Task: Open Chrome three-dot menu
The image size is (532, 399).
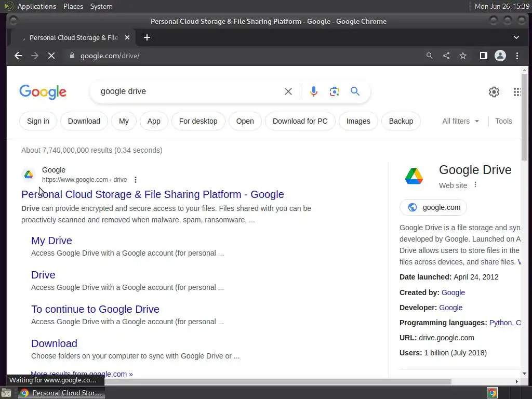Action: 517,56
